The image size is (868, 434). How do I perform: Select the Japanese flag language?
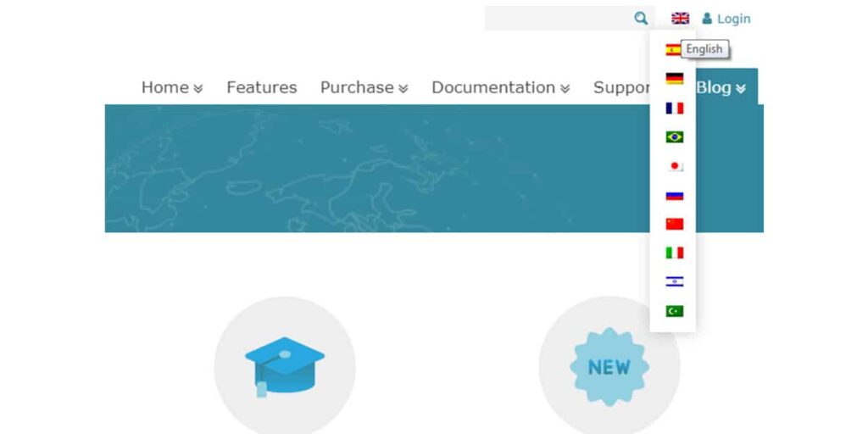pyautogui.click(x=674, y=166)
